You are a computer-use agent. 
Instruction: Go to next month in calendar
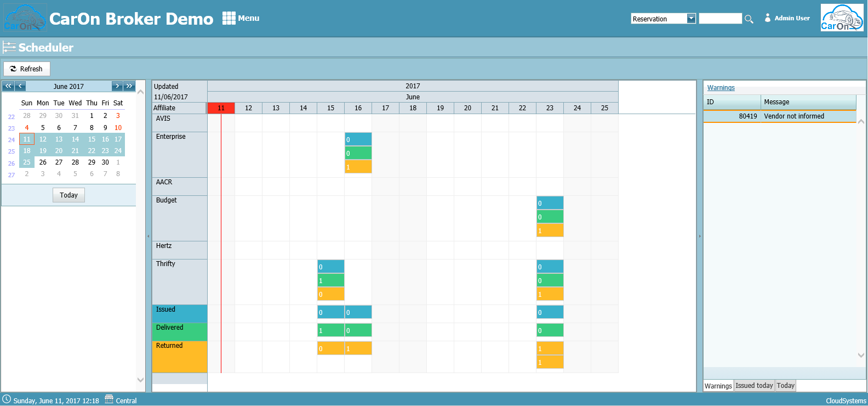pos(117,86)
